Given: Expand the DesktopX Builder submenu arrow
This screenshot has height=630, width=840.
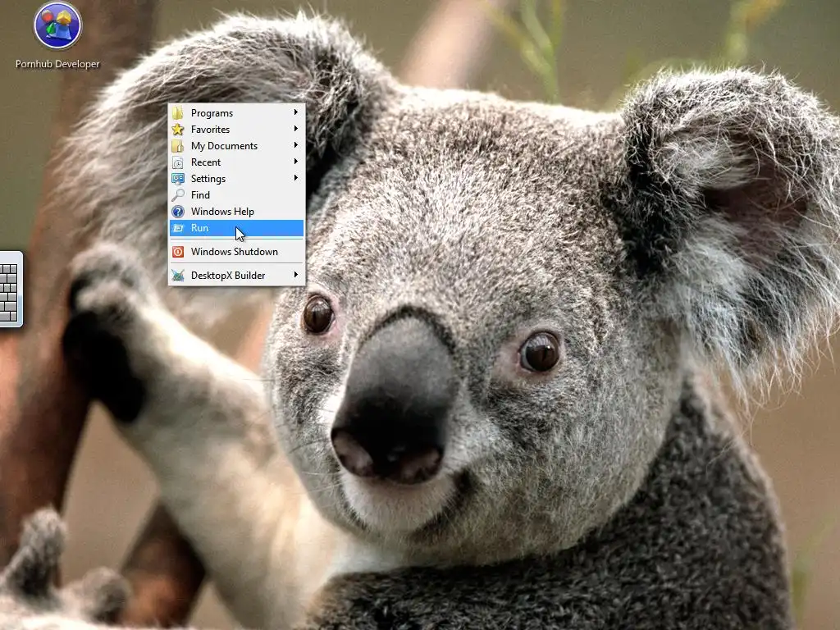Looking at the screenshot, I should [x=295, y=274].
